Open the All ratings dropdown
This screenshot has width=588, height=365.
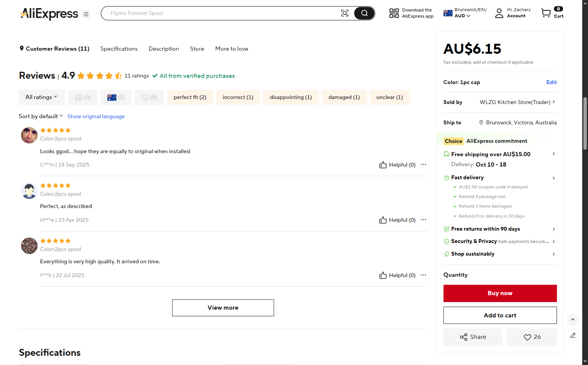coord(41,97)
